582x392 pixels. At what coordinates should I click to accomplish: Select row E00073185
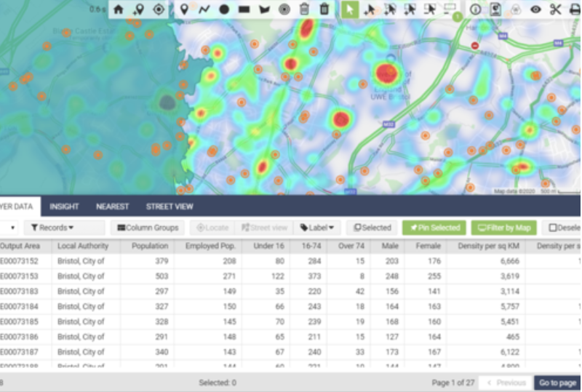click(x=290, y=321)
